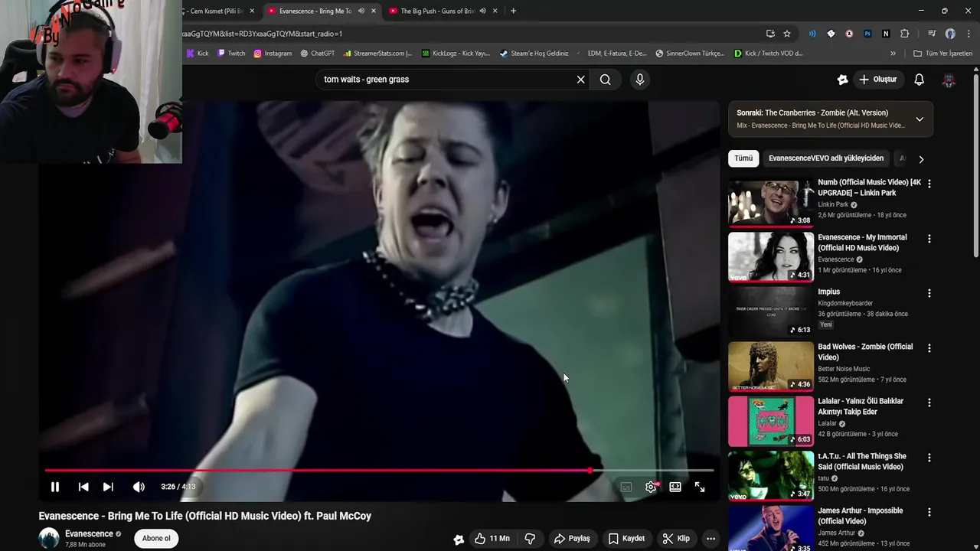Open Numb Linkin Park video thumbnail

(x=771, y=204)
